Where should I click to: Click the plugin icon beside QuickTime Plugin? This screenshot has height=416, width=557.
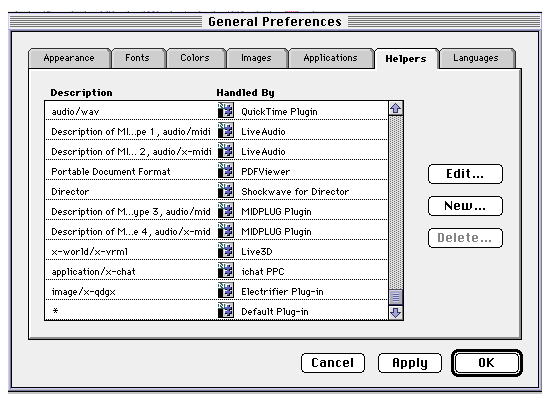(226, 110)
